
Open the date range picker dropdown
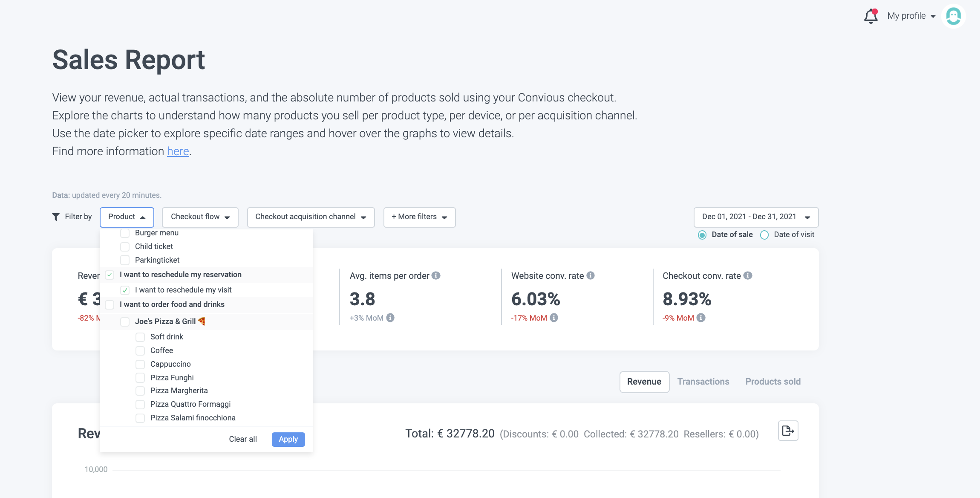tap(756, 217)
